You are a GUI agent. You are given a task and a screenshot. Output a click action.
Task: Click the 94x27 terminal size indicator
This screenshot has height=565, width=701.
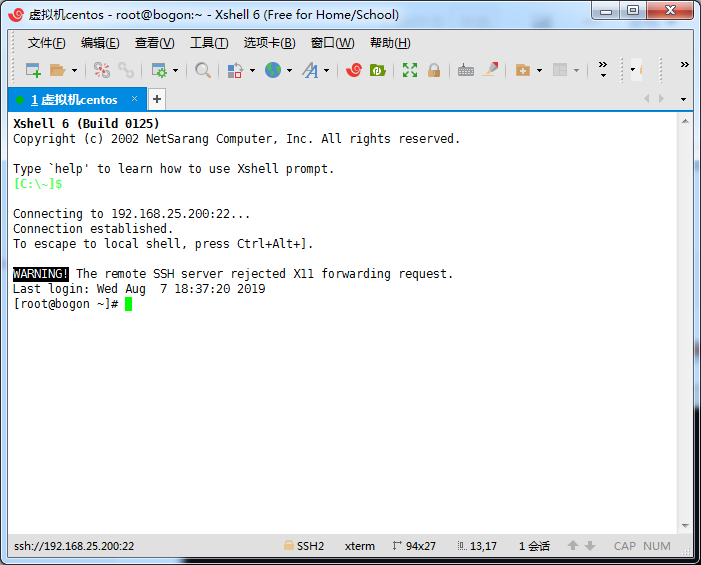coord(414,546)
